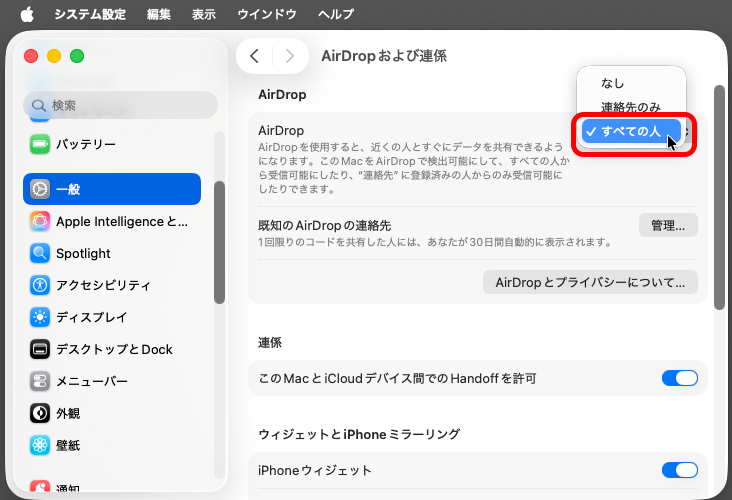Toggle the iPhone ウィジェット switch

point(680,470)
